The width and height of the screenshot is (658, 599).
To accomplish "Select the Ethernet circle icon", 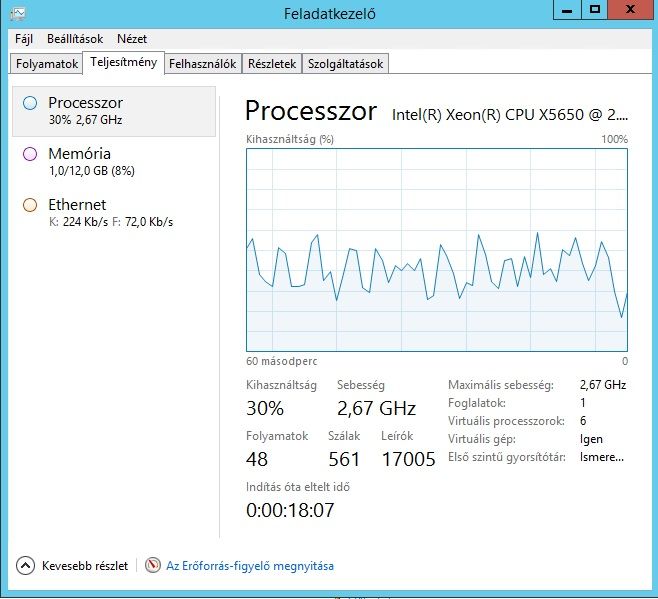I will click(30, 204).
